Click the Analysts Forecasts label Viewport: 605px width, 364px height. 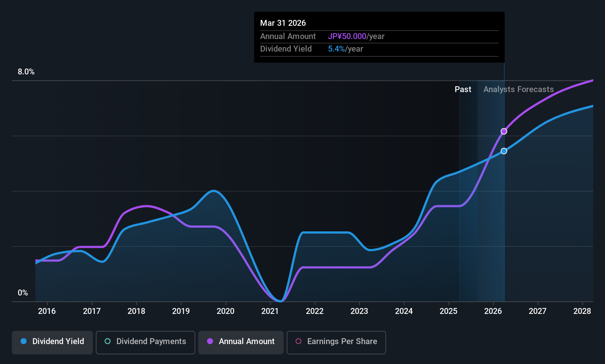[518, 90]
